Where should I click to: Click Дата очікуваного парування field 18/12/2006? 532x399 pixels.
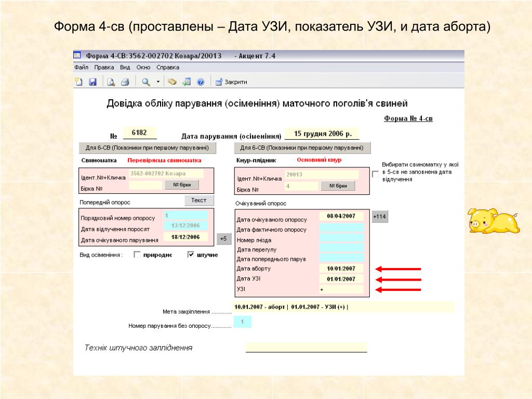point(185,237)
